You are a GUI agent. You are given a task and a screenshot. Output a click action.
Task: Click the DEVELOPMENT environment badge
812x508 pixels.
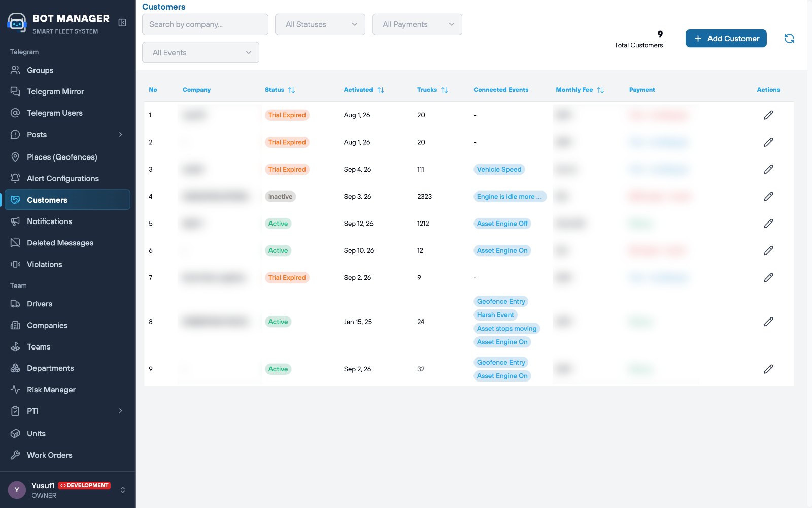click(x=84, y=485)
